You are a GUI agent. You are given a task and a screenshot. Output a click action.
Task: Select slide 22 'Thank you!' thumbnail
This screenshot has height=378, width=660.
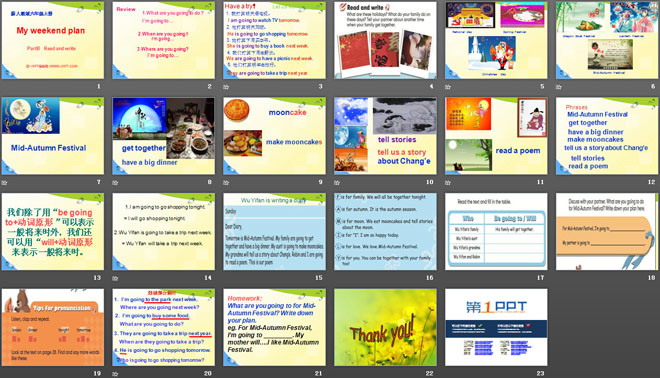pos(385,327)
